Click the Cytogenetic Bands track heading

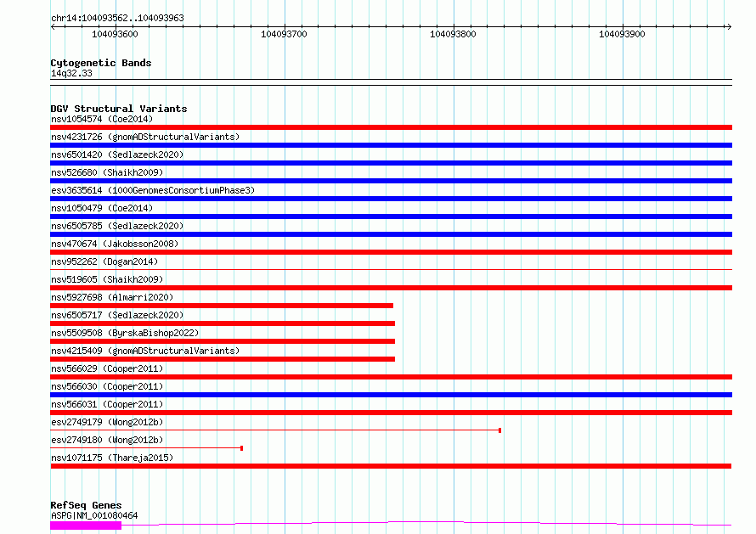(101, 63)
